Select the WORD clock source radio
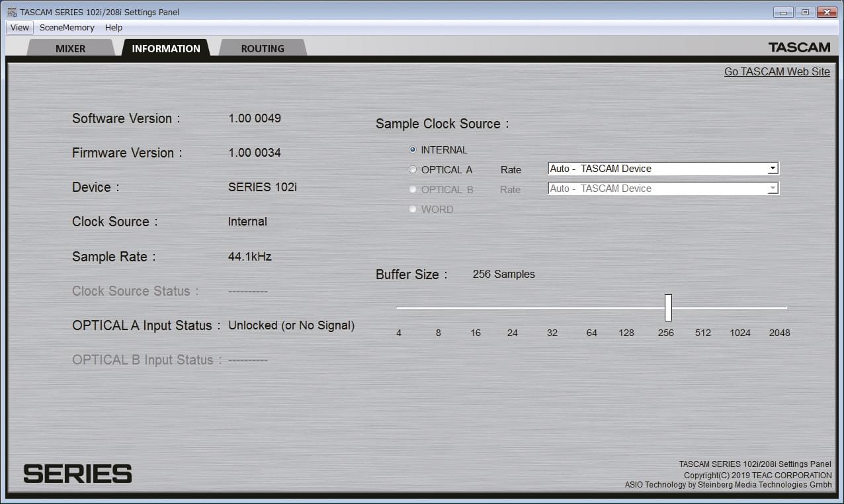 coord(413,210)
